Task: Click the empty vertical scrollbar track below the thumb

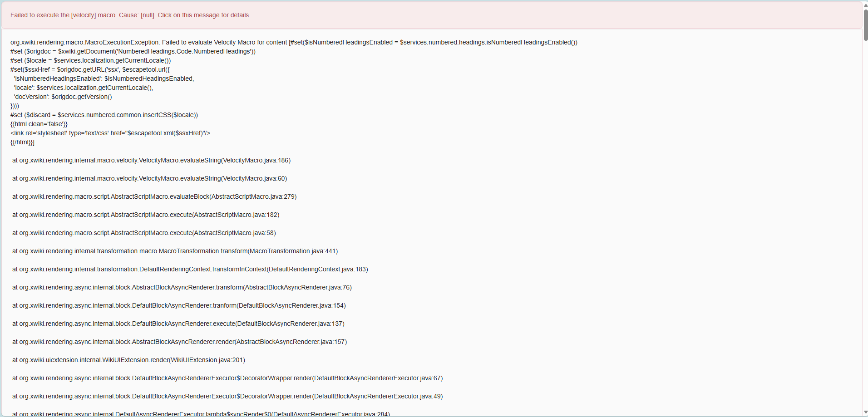Action: tap(865, 227)
